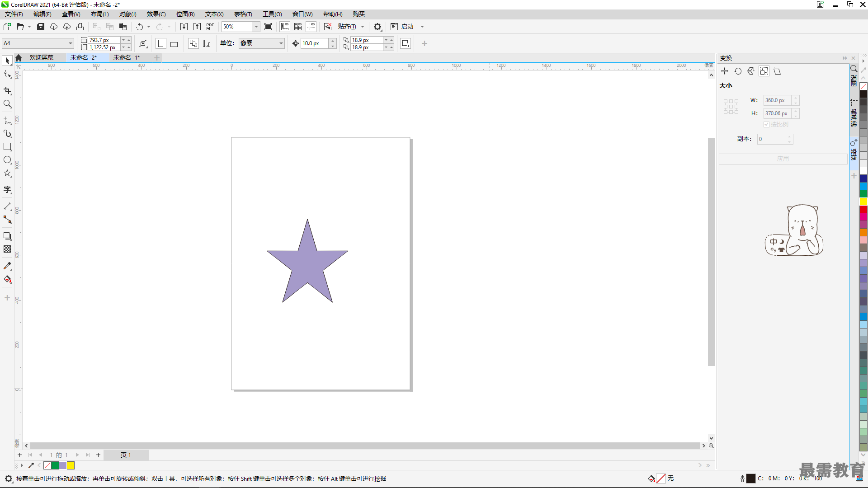Click the Launch button
Screen dimensions: 868x488
tap(402, 27)
